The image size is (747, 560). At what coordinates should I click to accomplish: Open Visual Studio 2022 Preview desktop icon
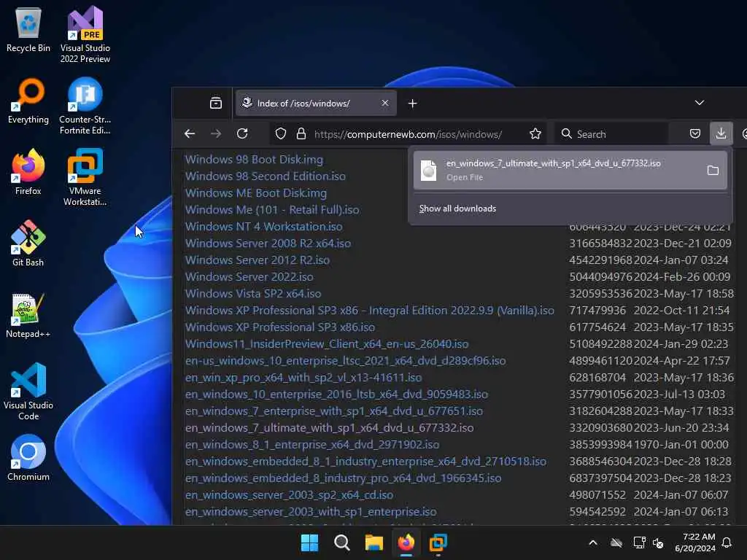pos(85,35)
